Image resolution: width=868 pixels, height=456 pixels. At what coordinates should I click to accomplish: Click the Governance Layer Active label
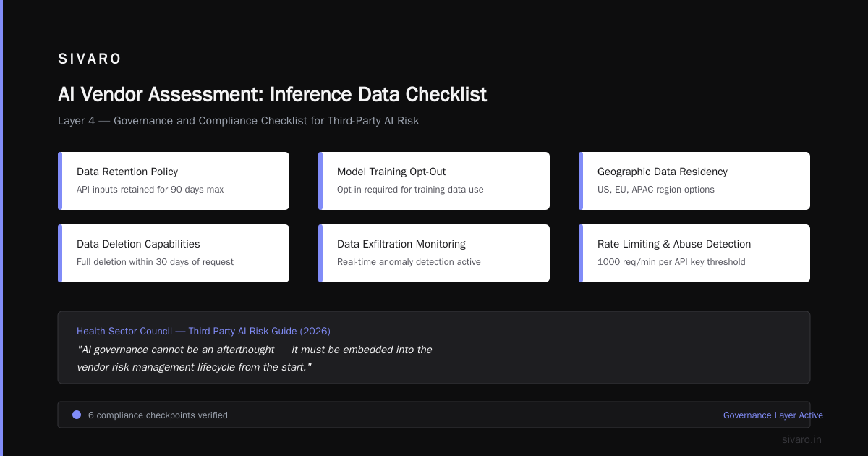[773, 415]
